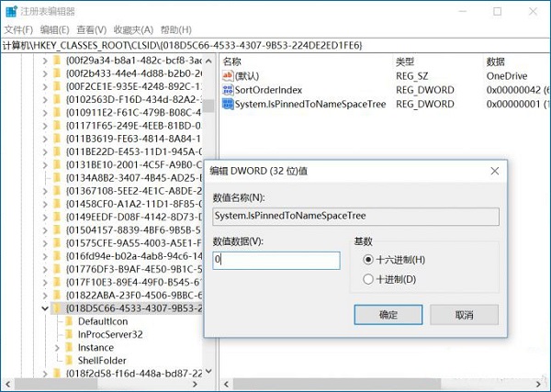This screenshot has height=392, width=551.
Task: Click the 名称 column header
Action: click(232, 62)
